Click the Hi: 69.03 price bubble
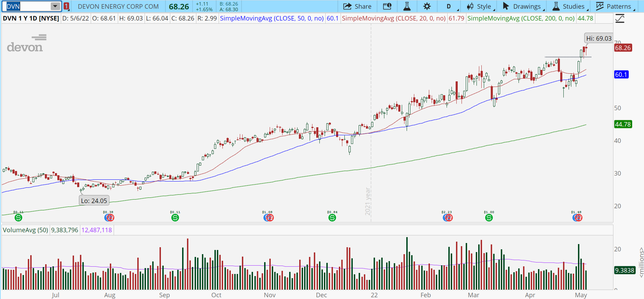The image size is (644, 299). (598, 39)
